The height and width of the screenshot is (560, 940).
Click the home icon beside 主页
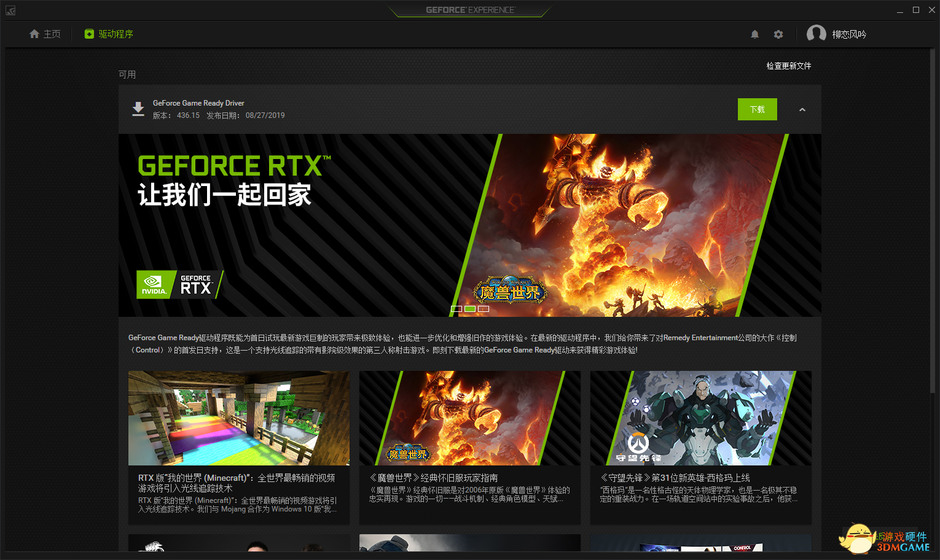34,34
